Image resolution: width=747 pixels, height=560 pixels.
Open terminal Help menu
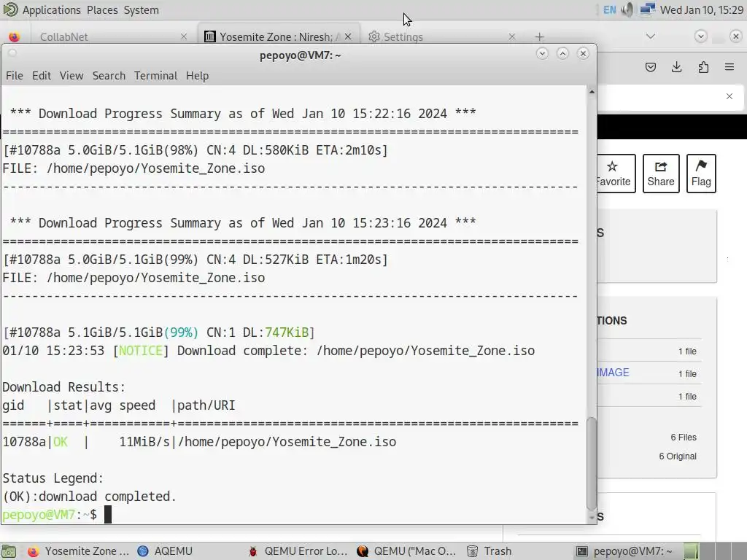197,76
